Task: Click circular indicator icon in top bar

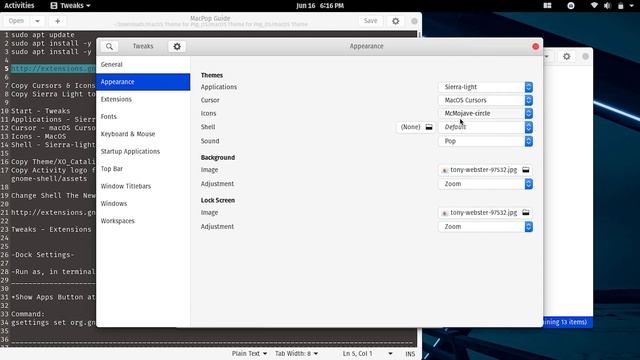Action: point(571,5)
